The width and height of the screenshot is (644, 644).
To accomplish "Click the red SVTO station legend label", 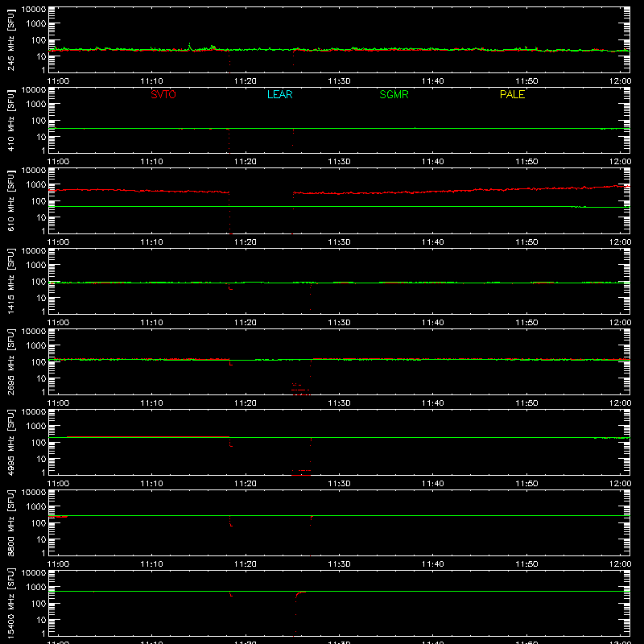I will pyautogui.click(x=163, y=94).
